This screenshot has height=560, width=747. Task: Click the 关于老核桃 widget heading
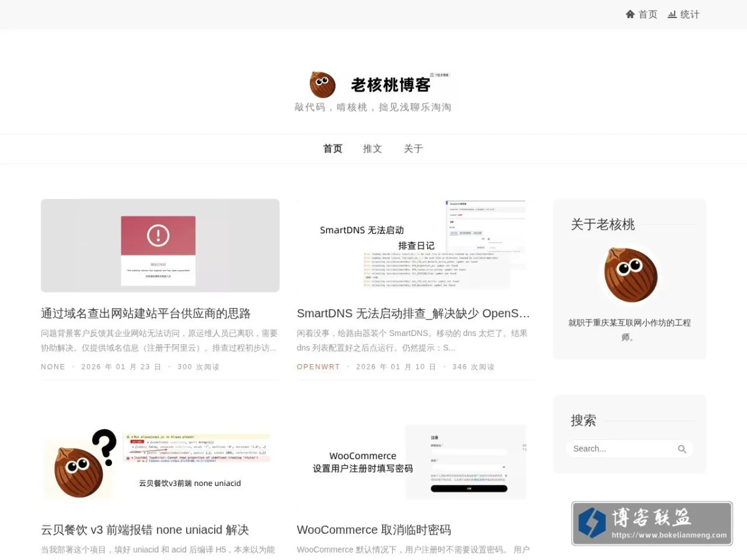pos(603,225)
